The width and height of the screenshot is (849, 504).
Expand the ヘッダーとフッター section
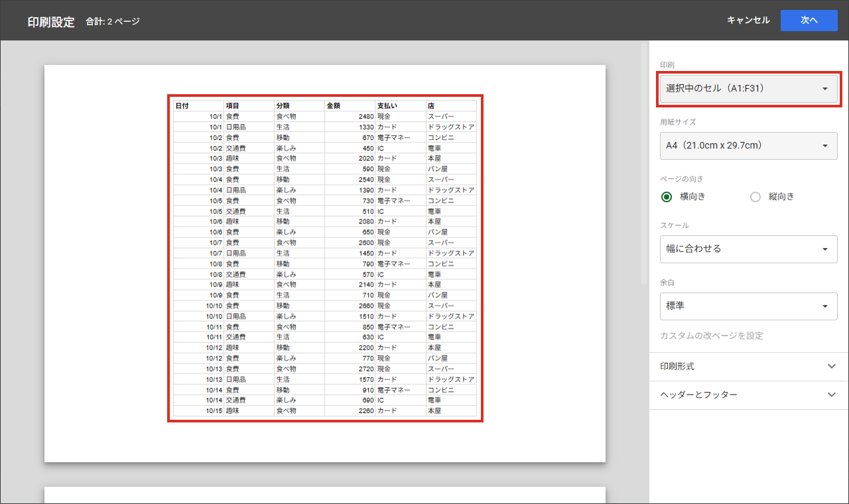749,395
